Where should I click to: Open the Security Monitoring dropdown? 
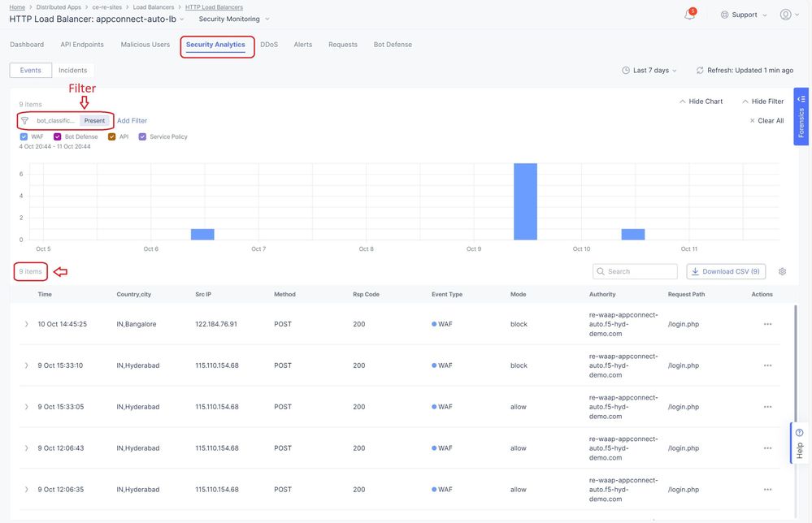click(x=234, y=19)
